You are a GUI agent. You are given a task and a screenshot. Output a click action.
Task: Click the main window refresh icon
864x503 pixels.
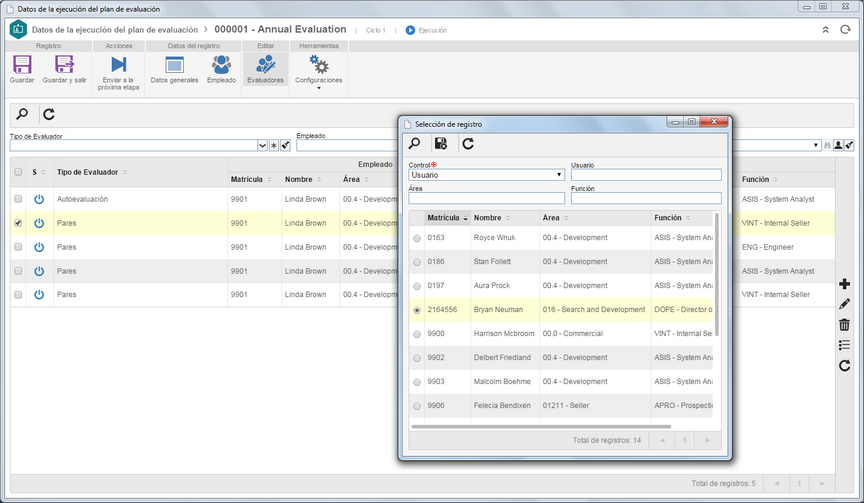pos(49,114)
